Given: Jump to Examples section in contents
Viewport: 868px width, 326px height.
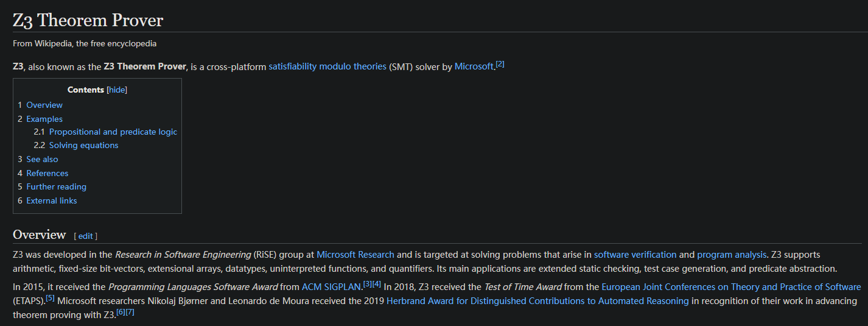Looking at the screenshot, I should 44,119.
